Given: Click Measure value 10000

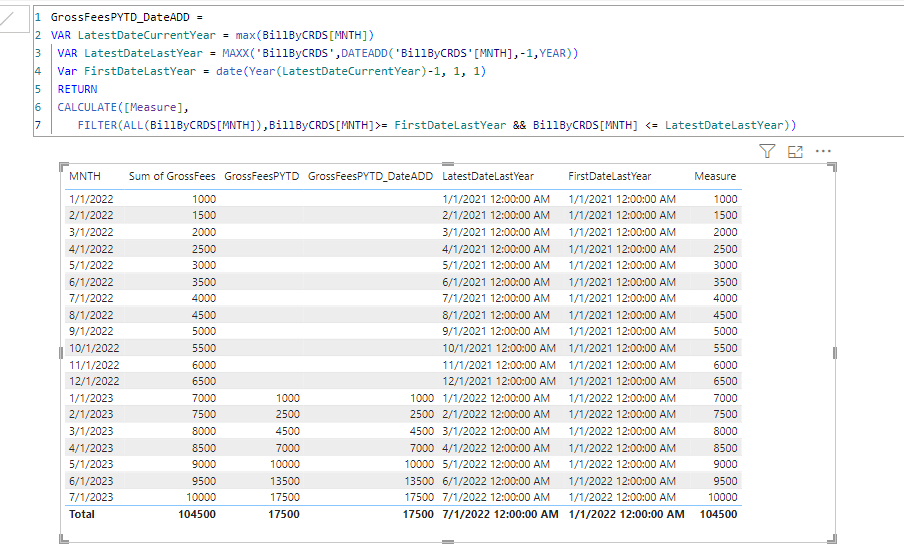Looking at the screenshot, I should click(722, 497).
